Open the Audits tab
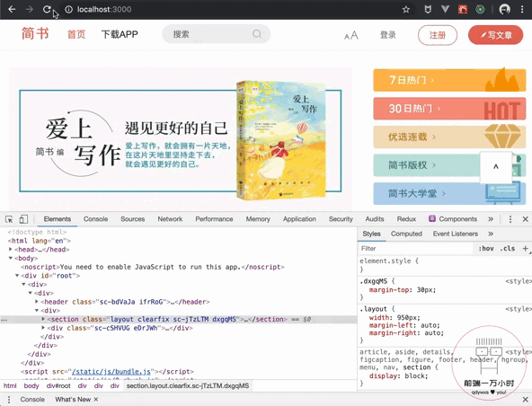 [x=375, y=219]
